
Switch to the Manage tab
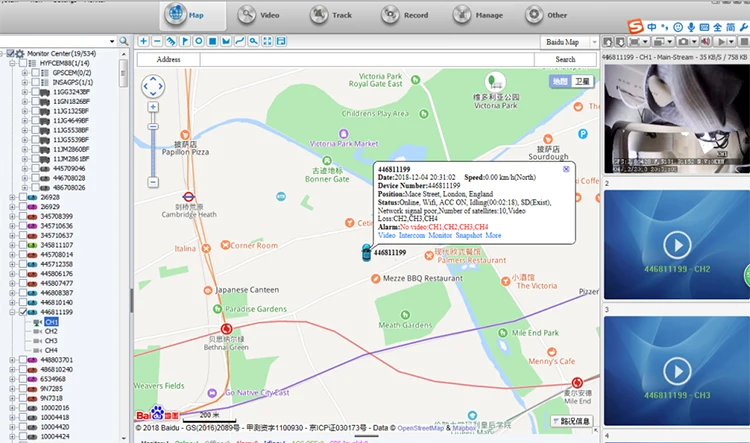point(478,15)
